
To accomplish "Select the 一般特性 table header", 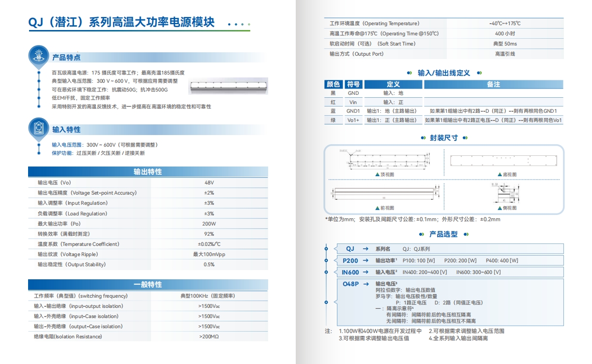I will tap(148, 285).
